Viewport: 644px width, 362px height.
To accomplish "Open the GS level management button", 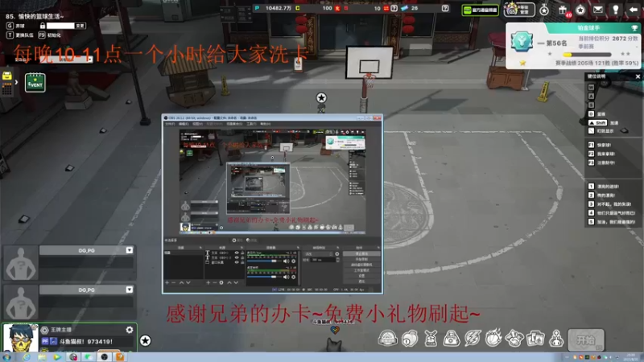I will coord(519,10).
